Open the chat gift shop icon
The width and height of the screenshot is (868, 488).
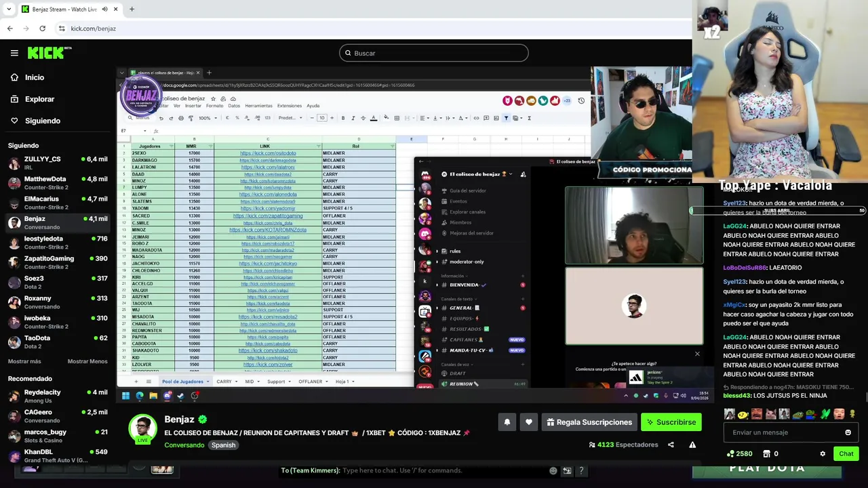tap(767, 453)
